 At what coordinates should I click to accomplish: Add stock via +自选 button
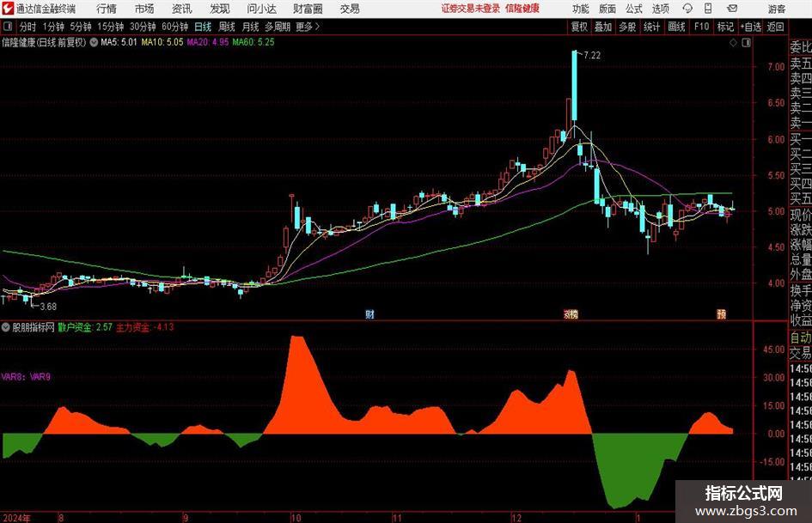pos(751,27)
